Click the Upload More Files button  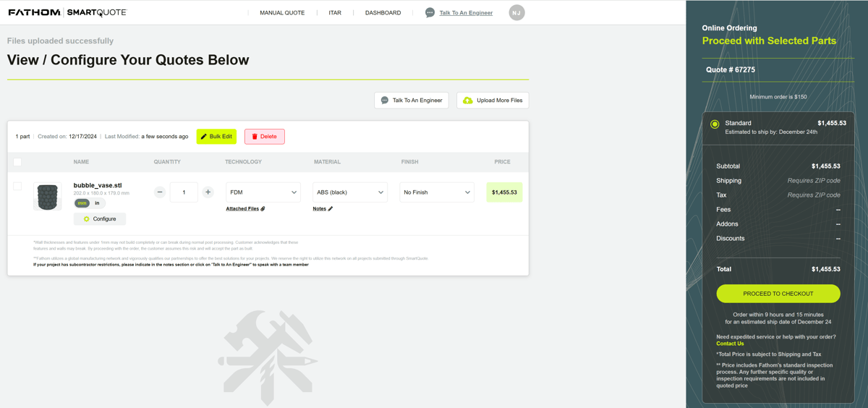click(493, 101)
